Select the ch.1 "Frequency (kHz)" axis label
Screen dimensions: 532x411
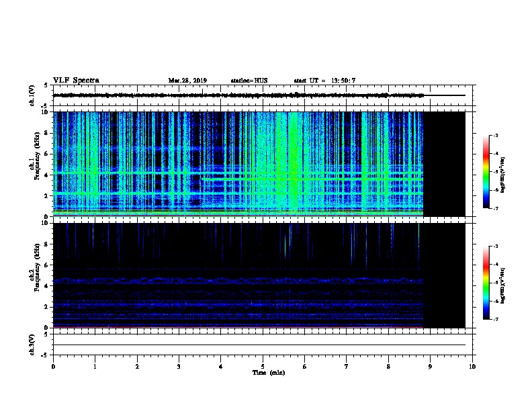tap(37, 156)
